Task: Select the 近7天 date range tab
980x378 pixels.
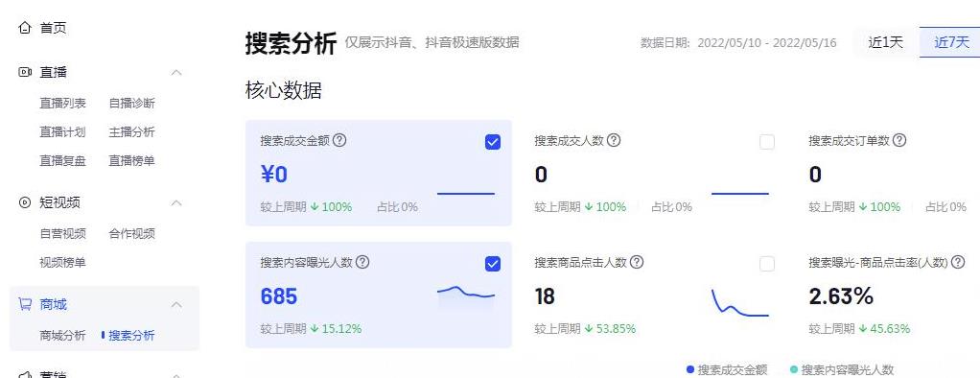Action: pyautogui.click(x=950, y=42)
